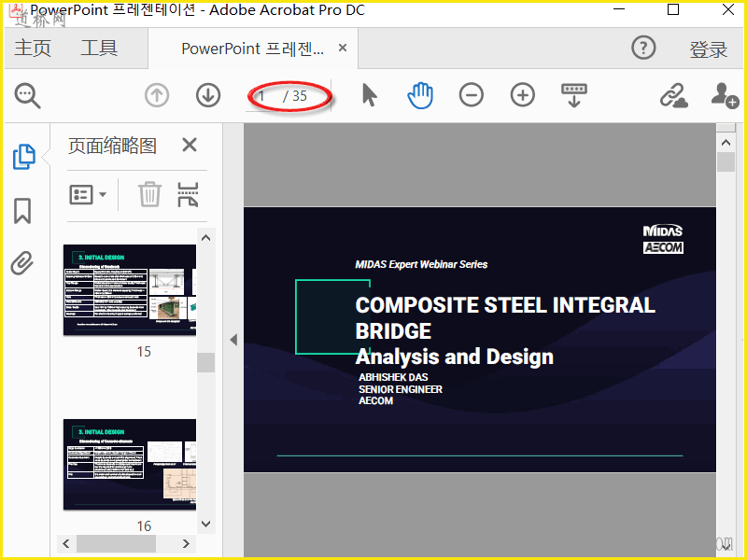Delete selected page with trash icon
The height and width of the screenshot is (560, 747).
click(x=149, y=194)
